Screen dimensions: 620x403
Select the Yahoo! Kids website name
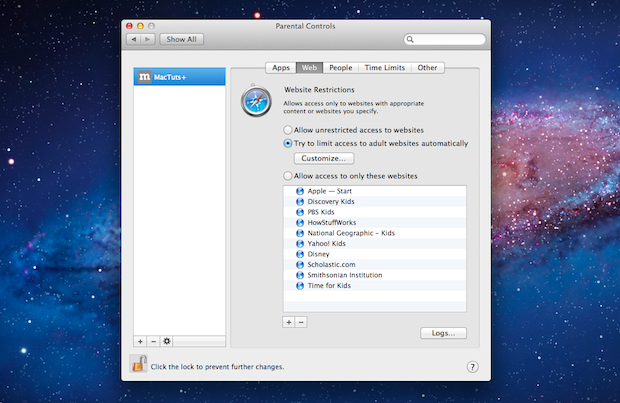click(x=326, y=244)
